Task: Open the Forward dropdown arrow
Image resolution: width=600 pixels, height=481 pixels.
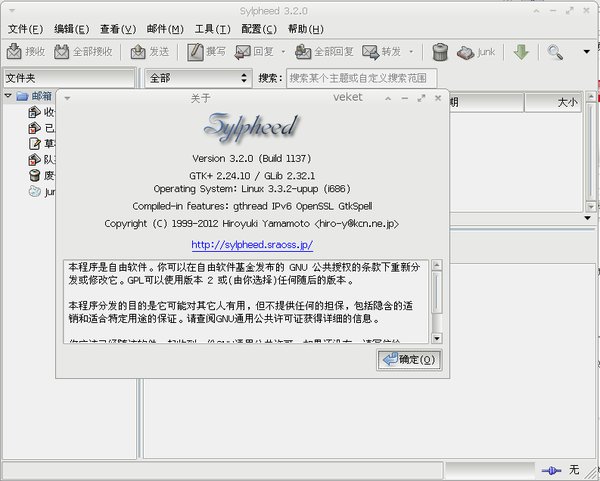Action: pos(411,52)
